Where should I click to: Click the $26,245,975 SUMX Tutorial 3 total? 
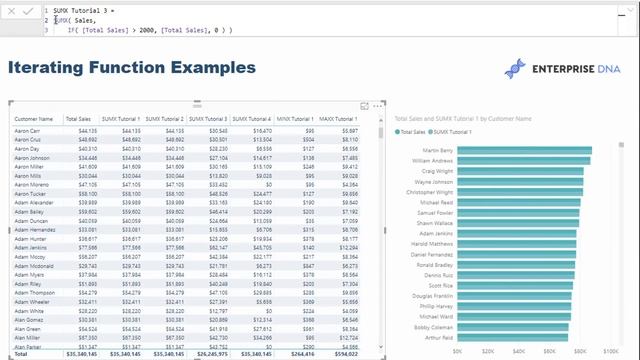[212, 354]
